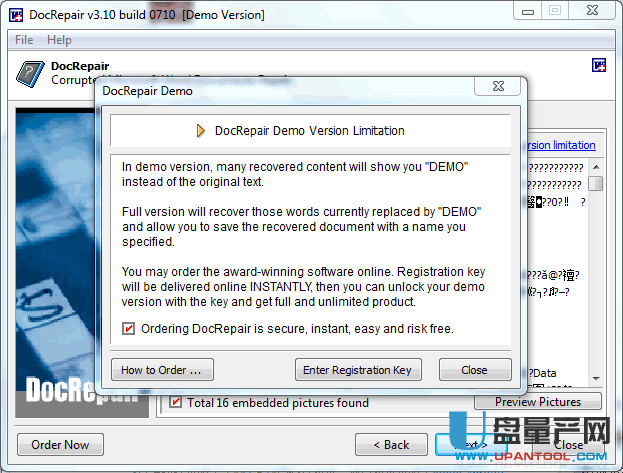This screenshot has width=623, height=473.
Task: Click the arrow icon beside Demo Version Limitation
Action: coord(200,130)
